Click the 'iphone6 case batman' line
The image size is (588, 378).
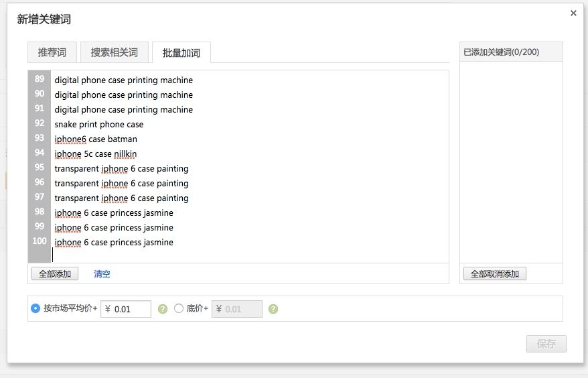coord(96,139)
